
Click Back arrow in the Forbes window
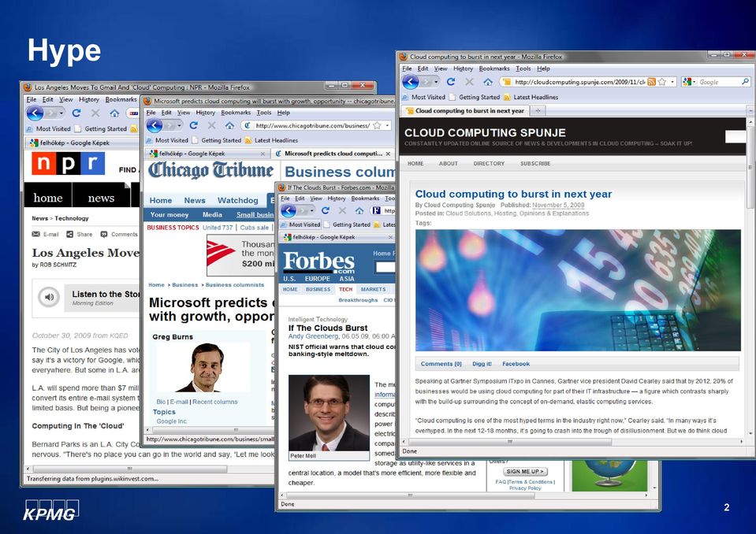289,210
